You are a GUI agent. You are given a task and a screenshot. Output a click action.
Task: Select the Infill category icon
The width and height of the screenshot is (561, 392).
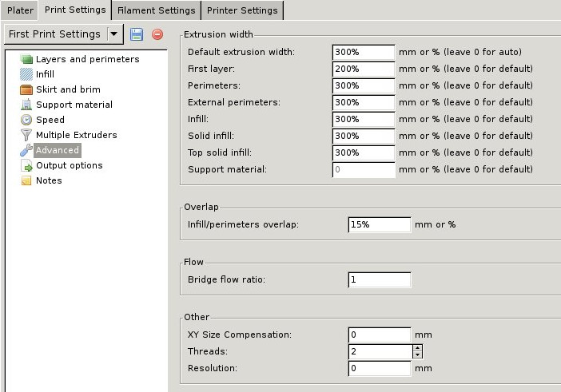(27, 74)
